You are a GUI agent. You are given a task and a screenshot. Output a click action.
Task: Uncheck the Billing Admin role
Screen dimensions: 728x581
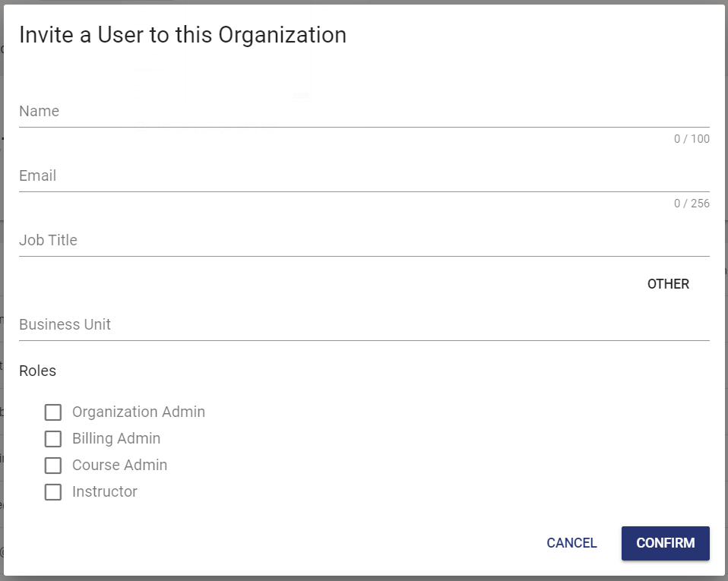(x=52, y=438)
